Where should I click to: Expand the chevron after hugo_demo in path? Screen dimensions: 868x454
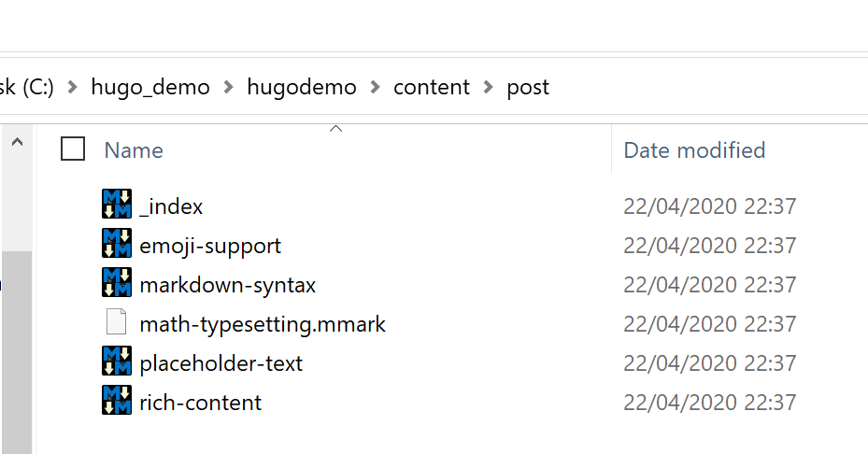coord(229,87)
